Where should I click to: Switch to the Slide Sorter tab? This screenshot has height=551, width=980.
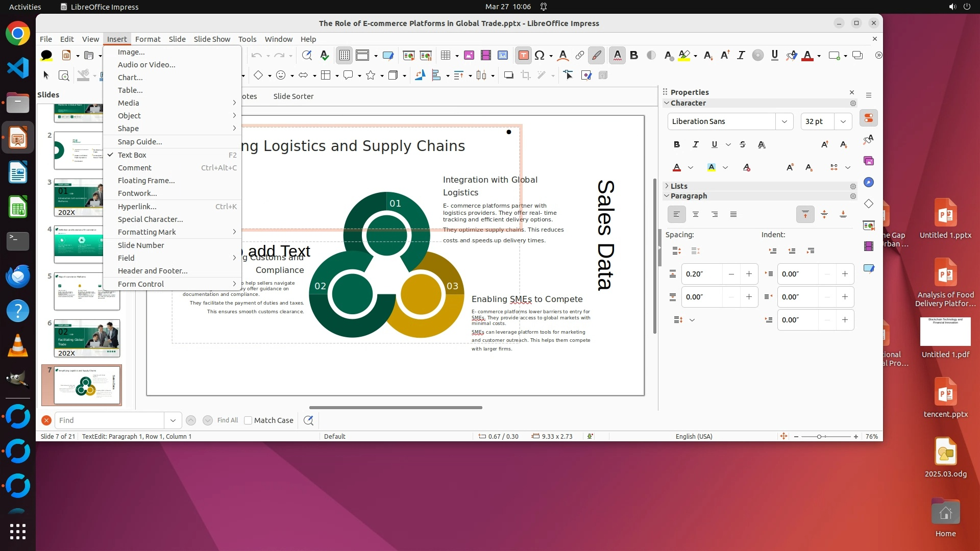click(x=293, y=96)
